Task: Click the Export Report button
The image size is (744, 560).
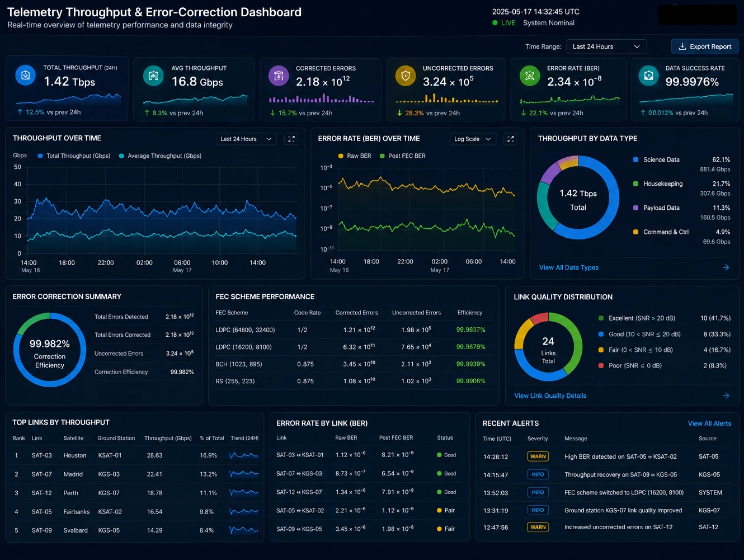Action: pyautogui.click(x=705, y=46)
